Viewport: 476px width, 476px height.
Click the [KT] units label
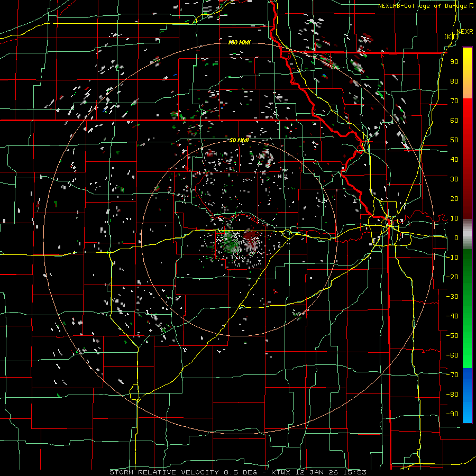452,37
